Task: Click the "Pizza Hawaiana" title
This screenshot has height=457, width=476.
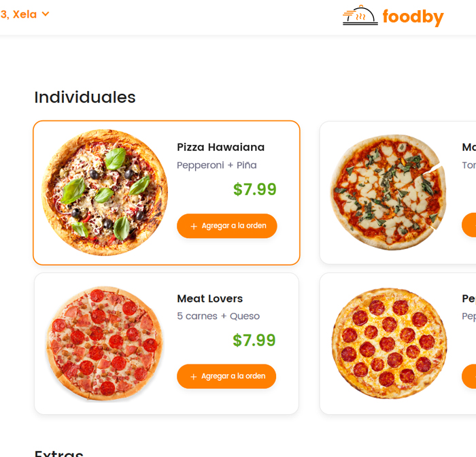Action: [x=220, y=148]
